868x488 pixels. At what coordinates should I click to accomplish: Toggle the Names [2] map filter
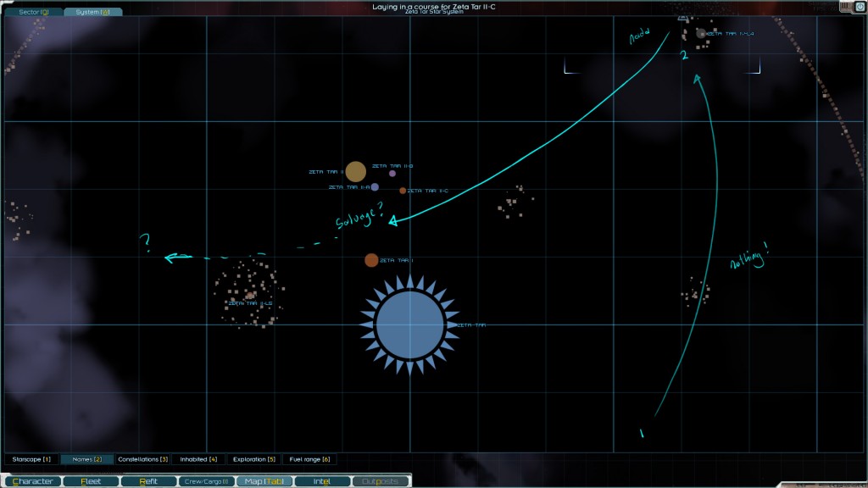pos(87,459)
